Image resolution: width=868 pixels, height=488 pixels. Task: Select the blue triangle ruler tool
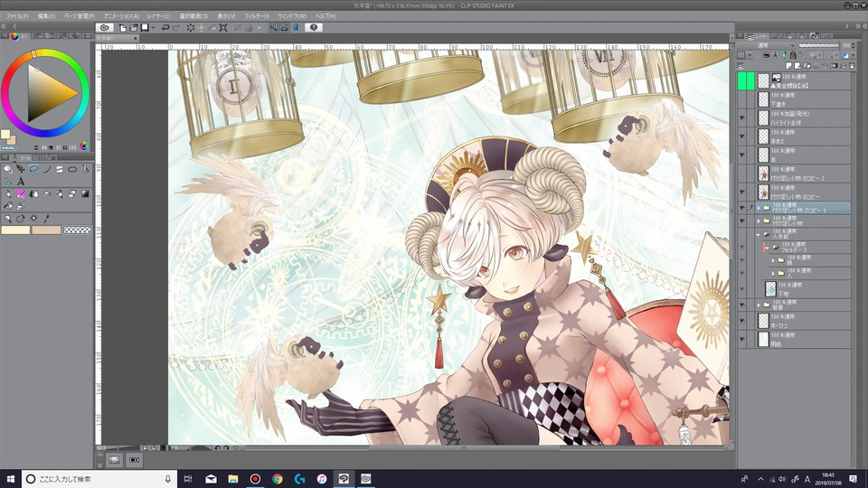tap(8, 181)
